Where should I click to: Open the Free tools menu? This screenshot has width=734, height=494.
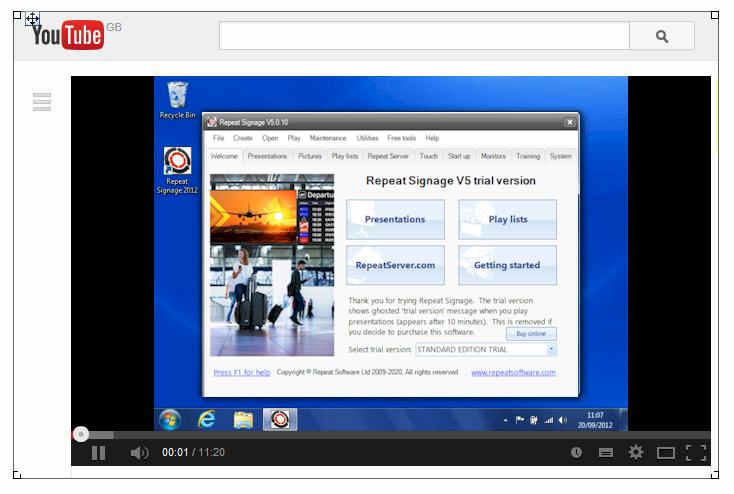pyautogui.click(x=402, y=138)
